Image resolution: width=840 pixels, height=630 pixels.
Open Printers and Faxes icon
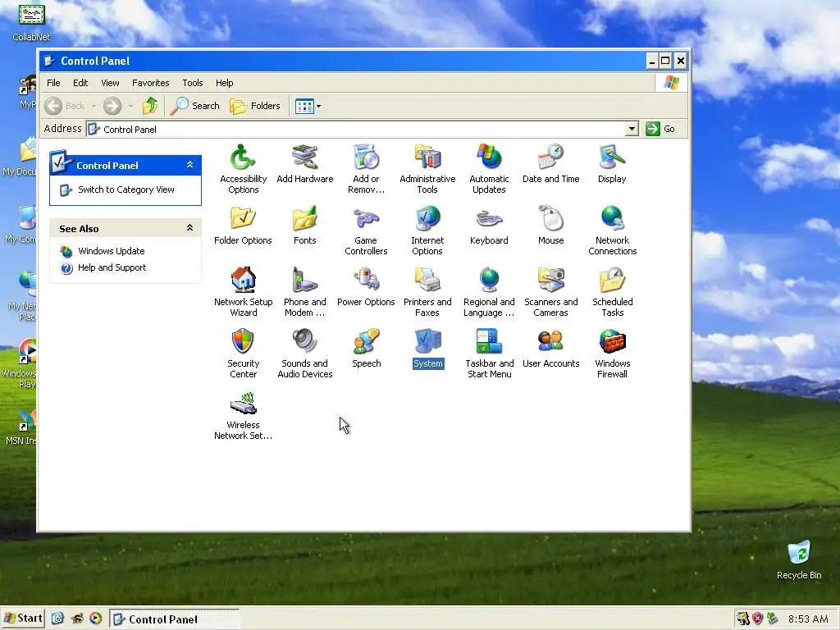(x=427, y=291)
